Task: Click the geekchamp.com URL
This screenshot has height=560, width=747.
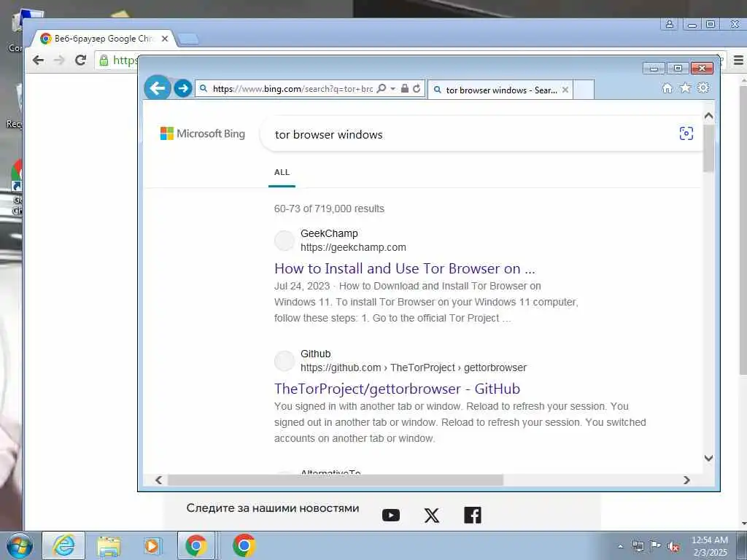Action: coord(353,247)
